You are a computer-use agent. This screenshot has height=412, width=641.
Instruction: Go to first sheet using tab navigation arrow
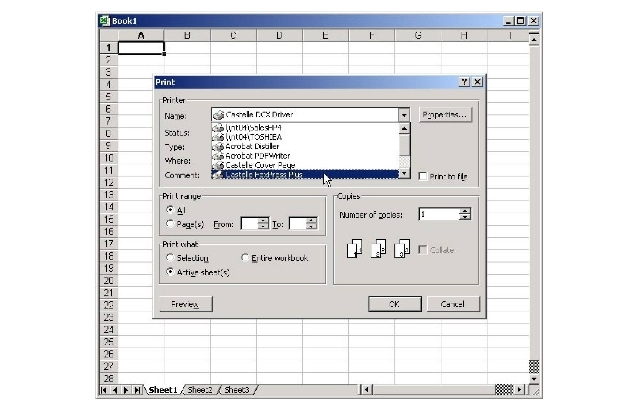point(105,390)
